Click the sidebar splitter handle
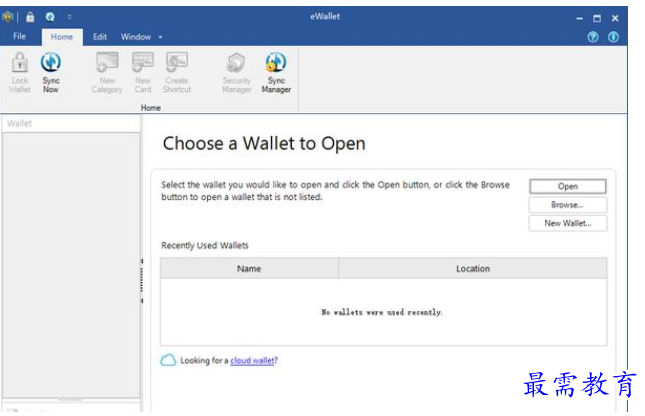Screen dimensions: 645x416 click(142, 281)
